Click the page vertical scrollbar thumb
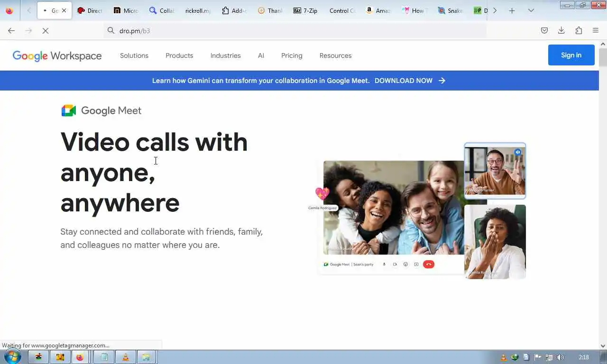 [603, 57]
